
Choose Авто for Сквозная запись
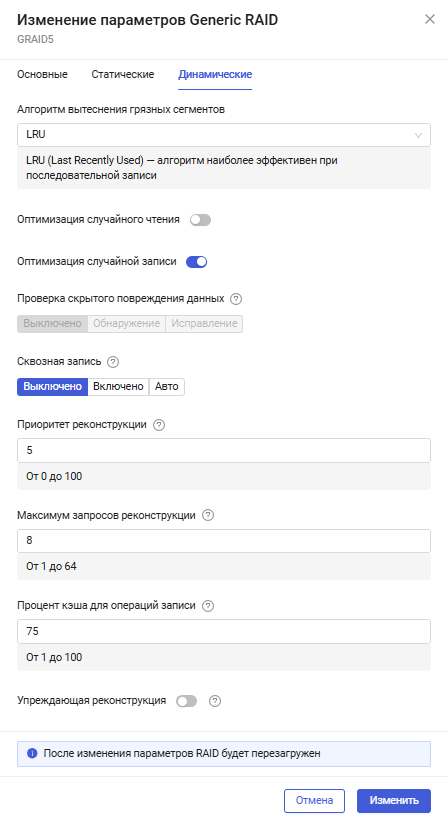pos(166,386)
